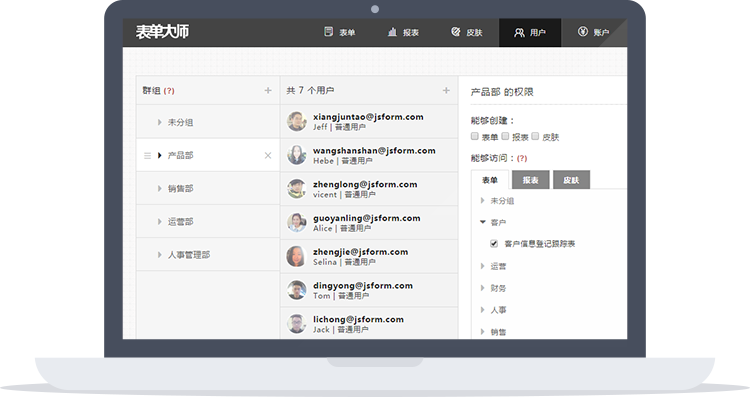Open the 账户 nav tab
Viewport: 750px width, 397px height.
[594, 33]
